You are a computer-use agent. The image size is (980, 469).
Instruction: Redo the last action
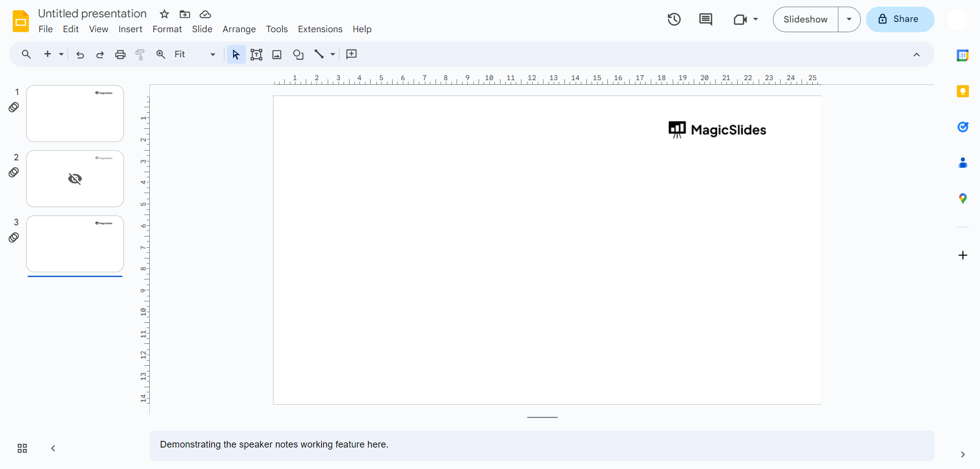coord(100,55)
